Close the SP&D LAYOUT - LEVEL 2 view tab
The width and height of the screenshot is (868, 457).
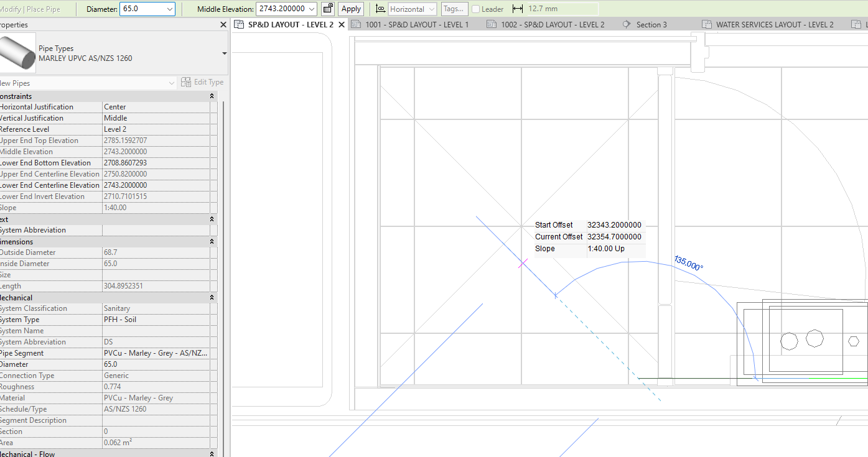(342, 25)
